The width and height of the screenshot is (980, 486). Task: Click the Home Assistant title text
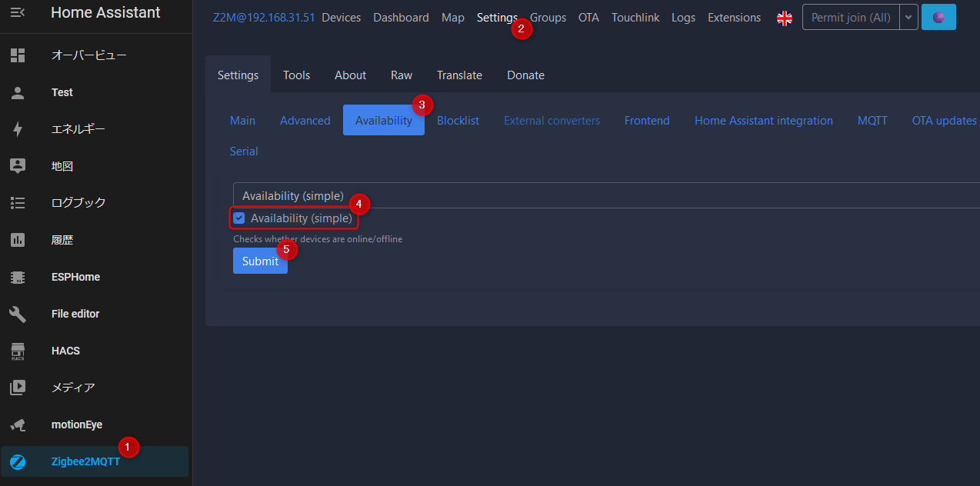pyautogui.click(x=106, y=12)
